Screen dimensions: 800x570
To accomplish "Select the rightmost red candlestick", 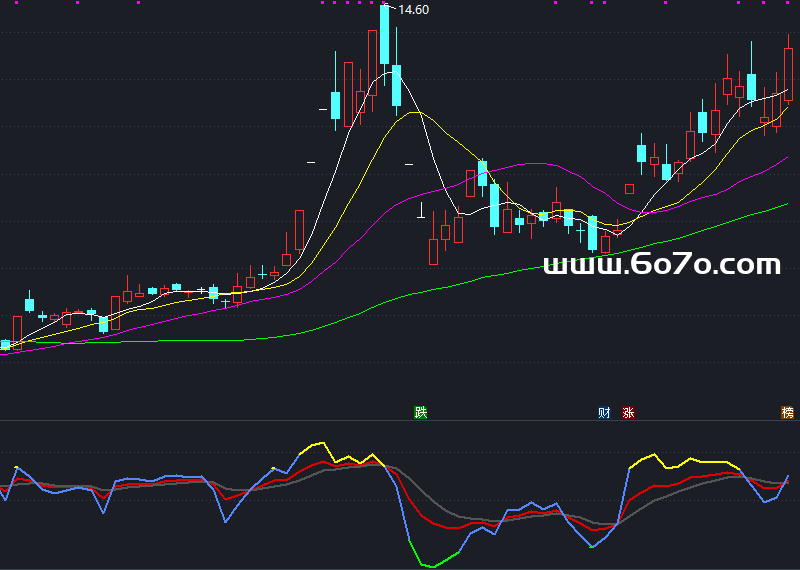I will [788, 68].
